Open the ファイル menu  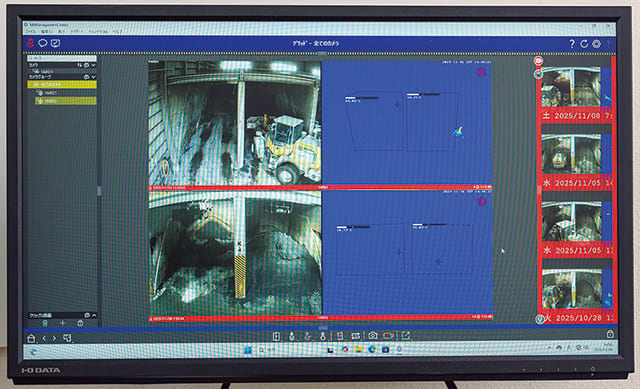pyautogui.click(x=31, y=31)
